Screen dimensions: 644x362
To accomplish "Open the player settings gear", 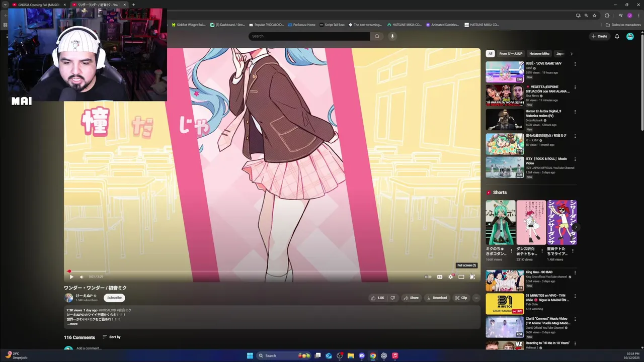I will click(x=451, y=277).
